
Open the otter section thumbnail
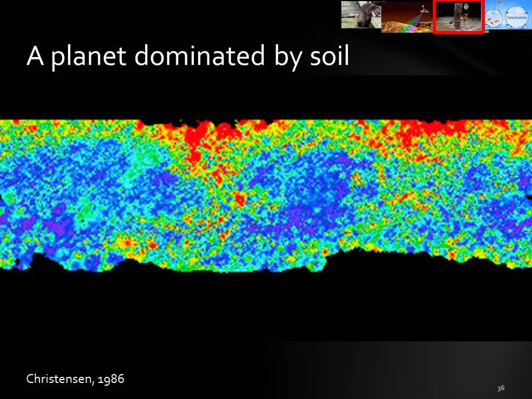361,14
